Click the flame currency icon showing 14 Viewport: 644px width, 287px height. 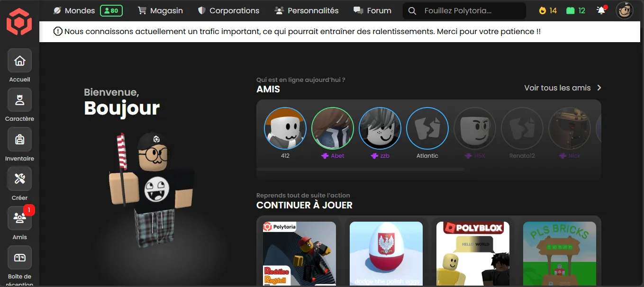pos(543,10)
